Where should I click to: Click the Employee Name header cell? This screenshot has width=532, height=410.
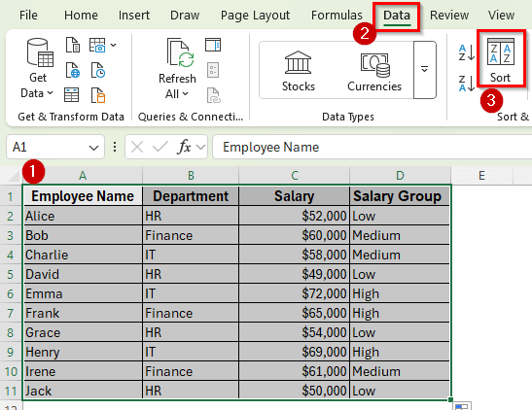click(x=83, y=196)
